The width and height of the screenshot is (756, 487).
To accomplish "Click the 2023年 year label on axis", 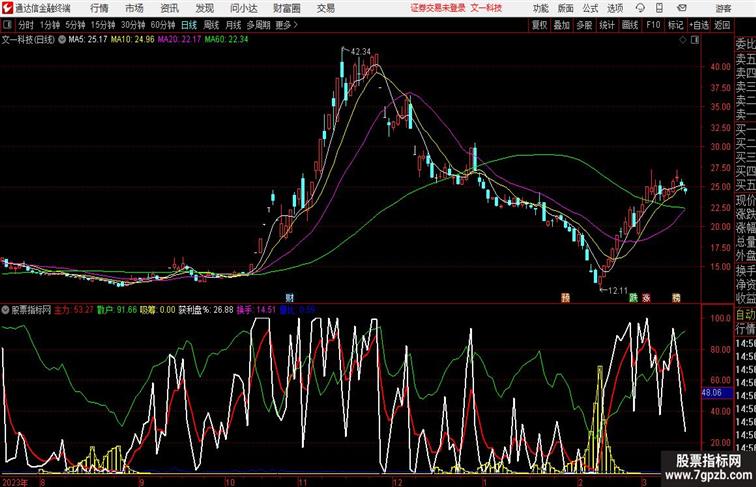I will coord(14,482).
